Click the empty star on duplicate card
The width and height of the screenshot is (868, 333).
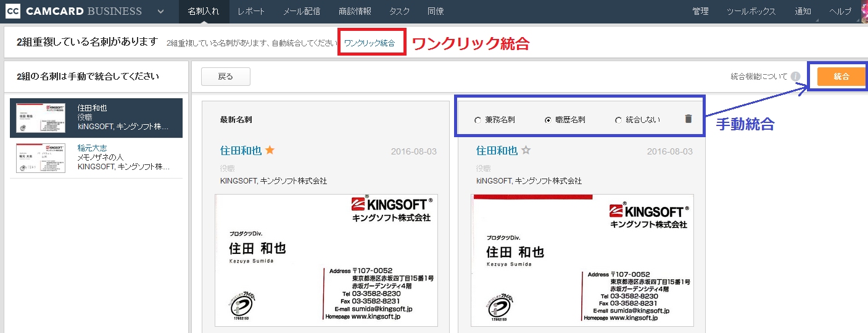point(526,150)
